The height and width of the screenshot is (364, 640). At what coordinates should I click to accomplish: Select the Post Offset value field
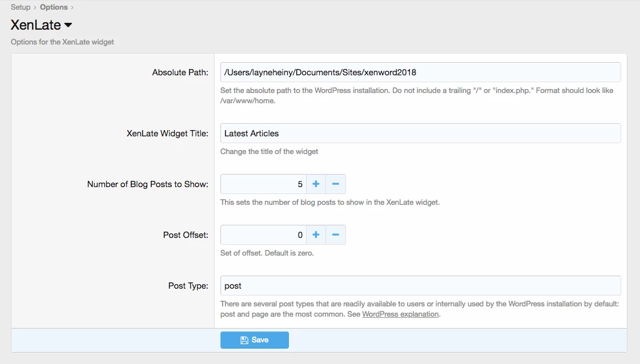coord(263,234)
